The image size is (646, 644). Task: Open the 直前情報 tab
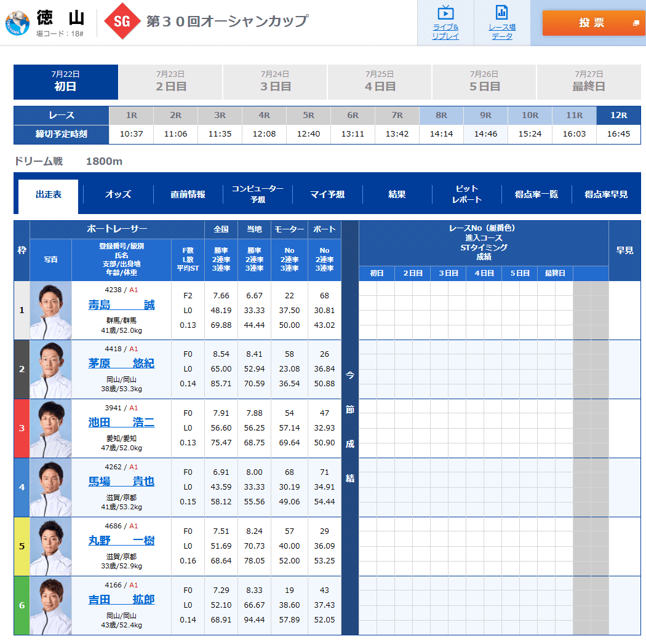click(188, 194)
